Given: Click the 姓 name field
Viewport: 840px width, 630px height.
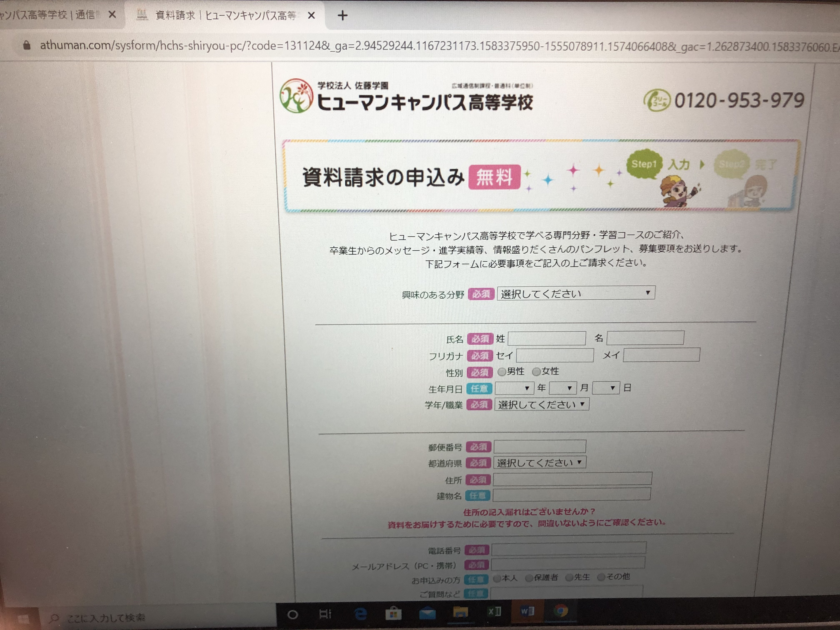Looking at the screenshot, I should (x=546, y=338).
